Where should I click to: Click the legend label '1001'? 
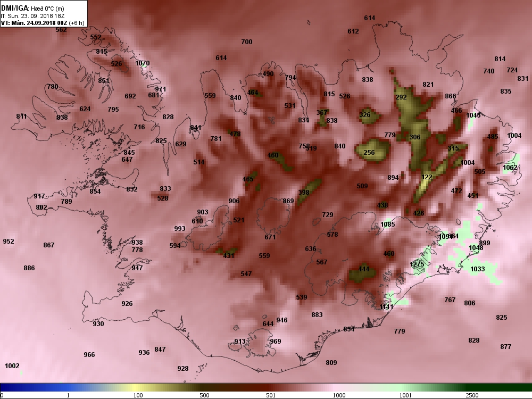coord(405,395)
